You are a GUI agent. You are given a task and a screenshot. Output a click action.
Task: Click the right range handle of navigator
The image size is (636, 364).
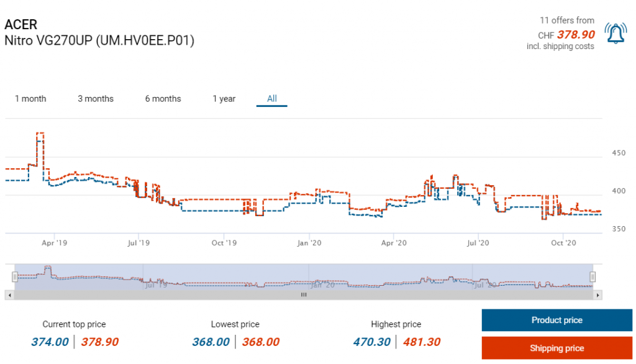pos(593,276)
